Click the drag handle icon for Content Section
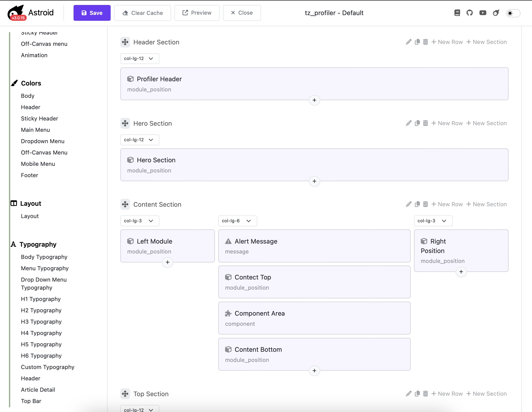 tap(125, 205)
